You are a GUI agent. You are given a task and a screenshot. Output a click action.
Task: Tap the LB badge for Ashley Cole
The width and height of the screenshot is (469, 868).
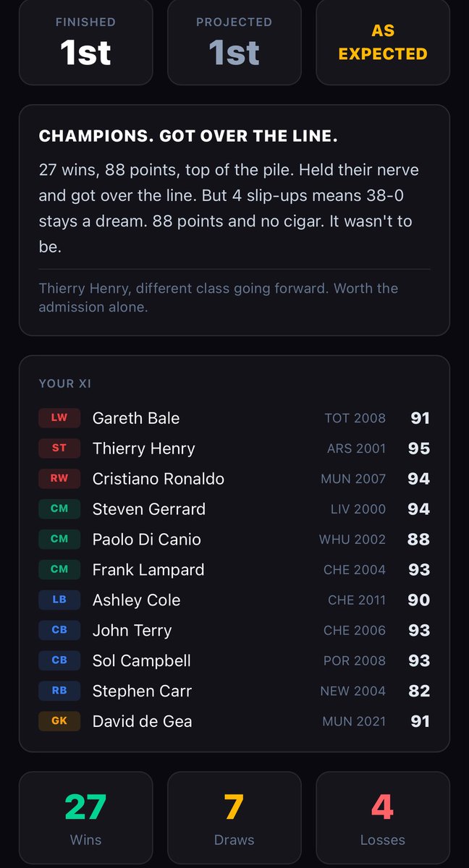59,600
